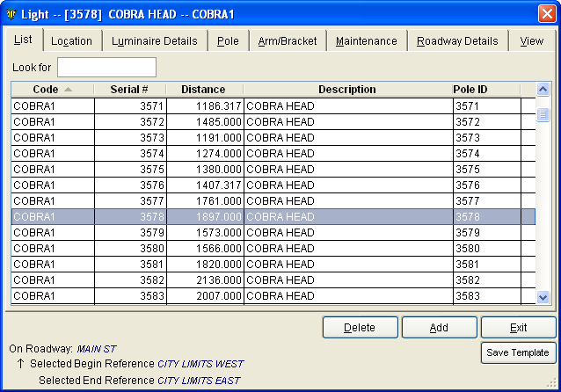Open the Location tab
Image resolution: width=561 pixels, height=392 pixels.
pyautogui.click(x=71, y=41)
